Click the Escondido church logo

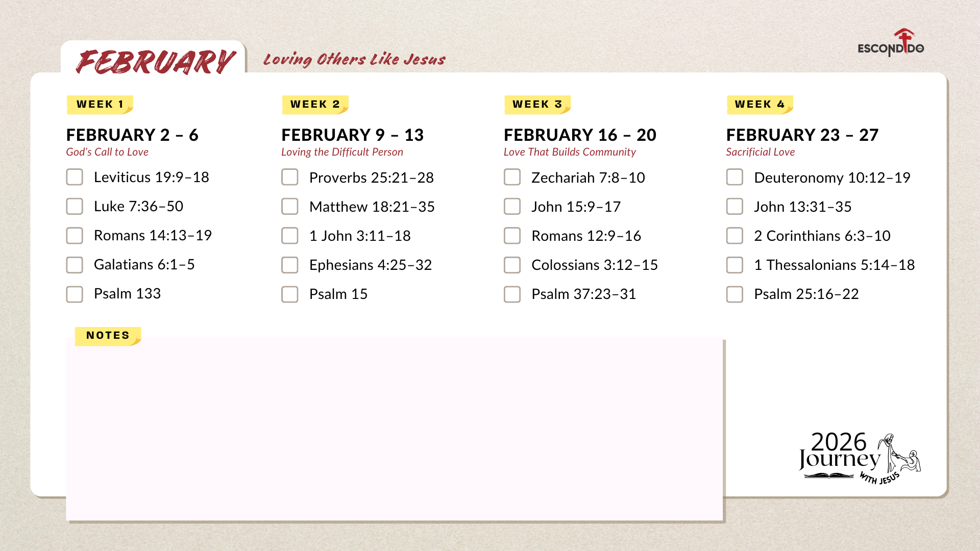pos(891,44)
